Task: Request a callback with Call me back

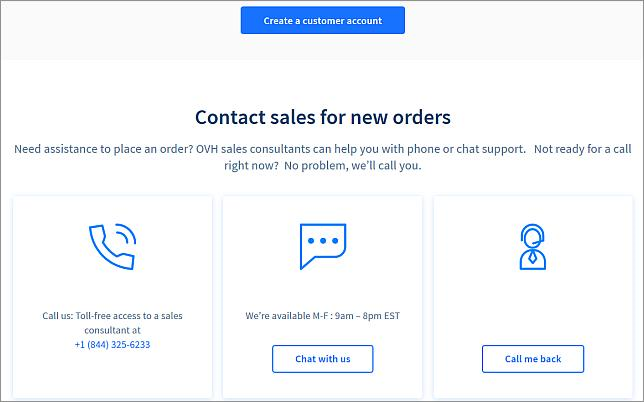Action: (533, 359)
